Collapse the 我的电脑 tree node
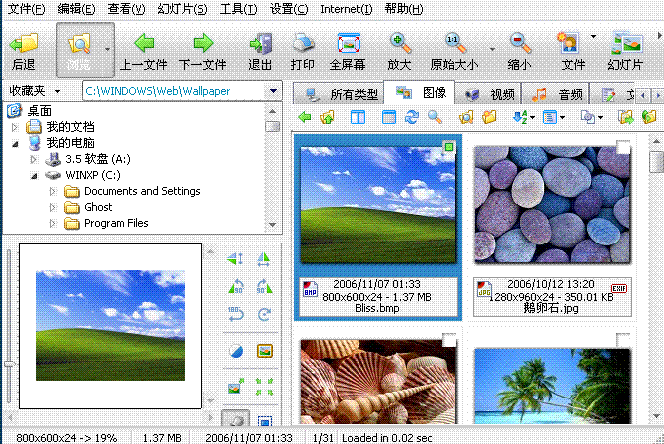664x444 pixels. [15, 144]
